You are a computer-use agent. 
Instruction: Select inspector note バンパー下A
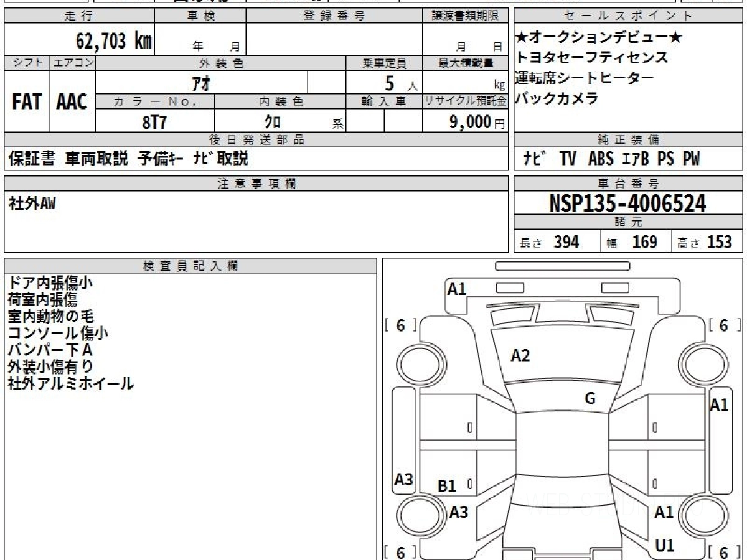(50, 350)
